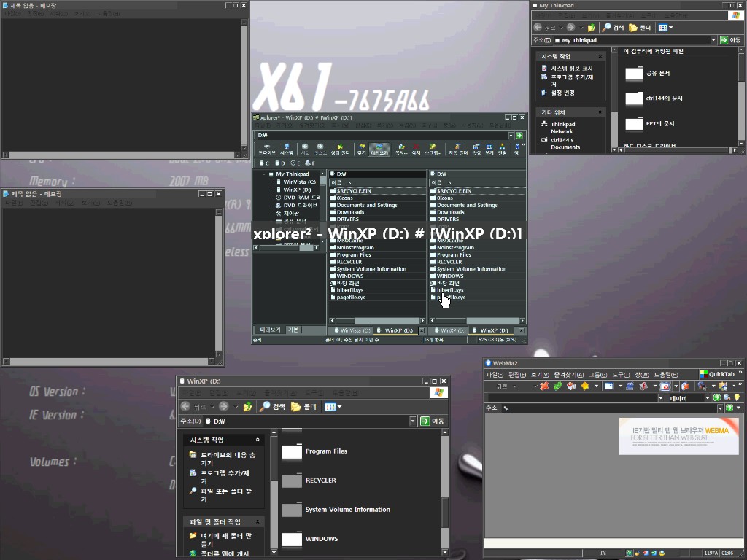Viewport: 747px width, 560px height.
Task: Open WebMa2 address bar dropdown arrow
Action: (x=720, y=408)
